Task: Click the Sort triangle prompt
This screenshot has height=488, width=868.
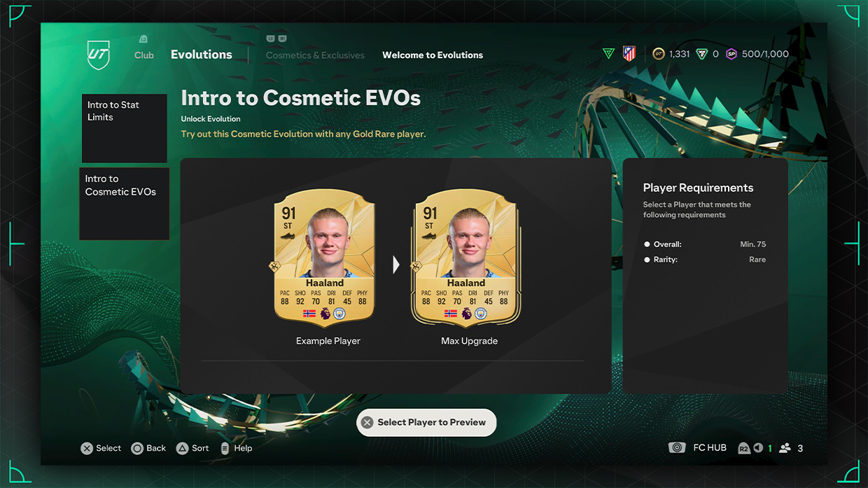Action: (192, 448)
